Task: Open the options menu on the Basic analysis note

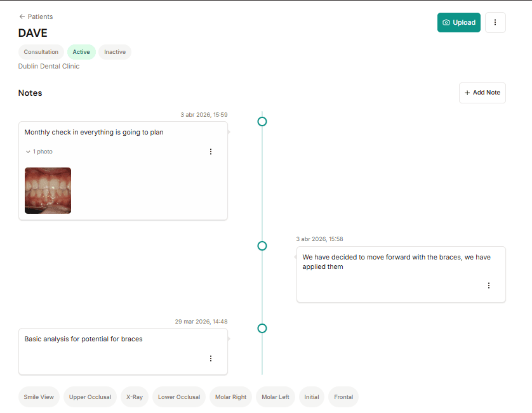Action: (x=211, y=358)
